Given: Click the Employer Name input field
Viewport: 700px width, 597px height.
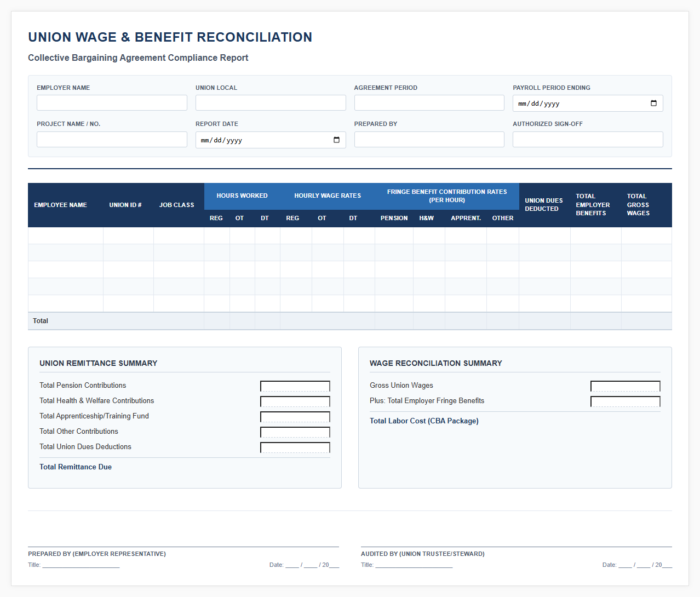Looking at the screenshot, I should [x=112, y=103].
